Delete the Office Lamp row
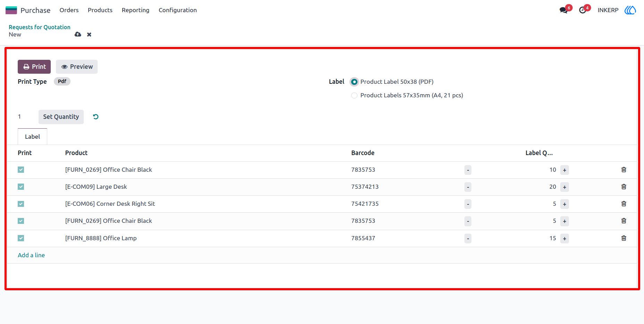This screenshot has width=644, height=324. (x=624, y=238)
